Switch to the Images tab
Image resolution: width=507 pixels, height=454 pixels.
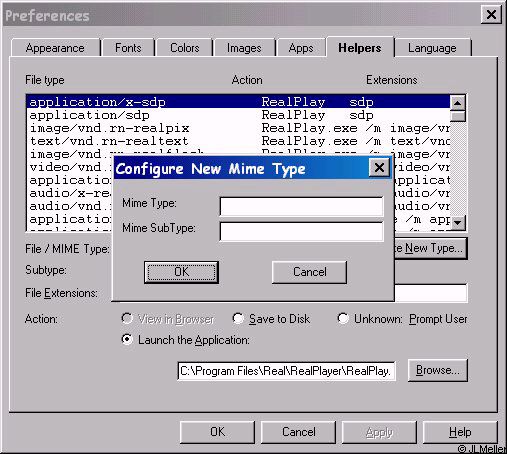tap(244, 48)
